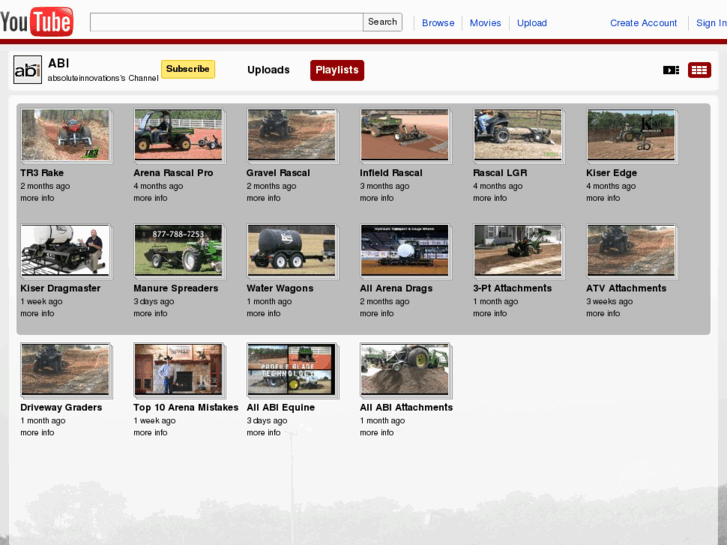727x545 pixels.
Task: Open the Rascal LGR thumbnail
Action: (518, 135)
